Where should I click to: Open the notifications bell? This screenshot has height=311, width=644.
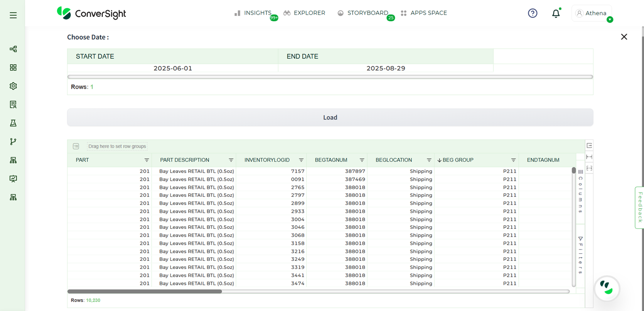[x=556, y=13]
